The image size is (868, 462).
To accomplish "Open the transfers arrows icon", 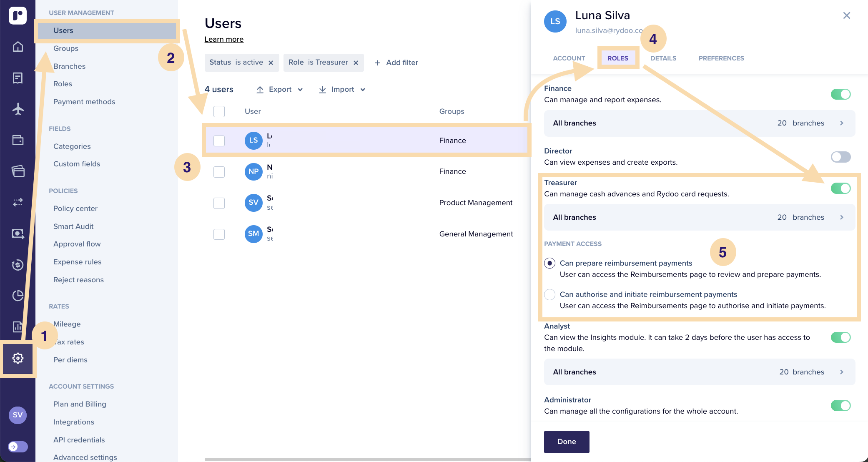I will (18, 202).
